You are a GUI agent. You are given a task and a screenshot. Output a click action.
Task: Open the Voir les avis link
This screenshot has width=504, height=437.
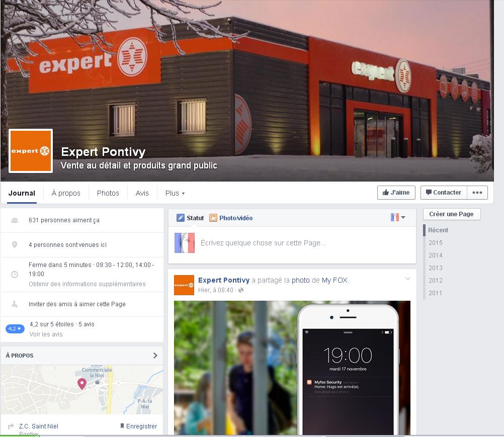[46, 334]
